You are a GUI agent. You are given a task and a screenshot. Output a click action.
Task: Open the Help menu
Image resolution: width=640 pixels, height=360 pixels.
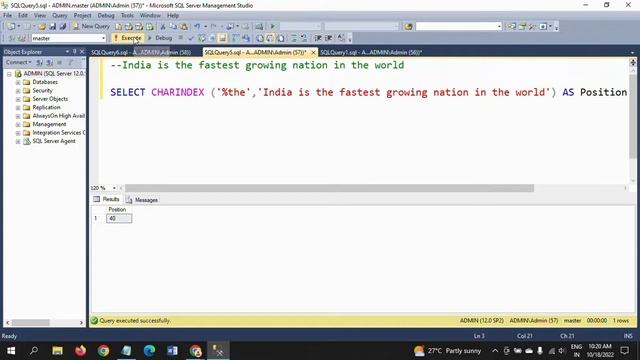pos(173,16)
